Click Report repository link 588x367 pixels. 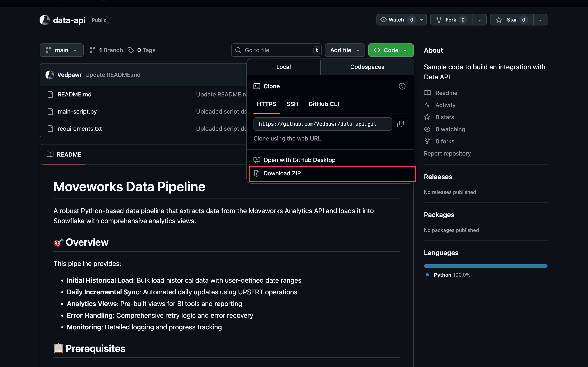click(x=447, y=154)
